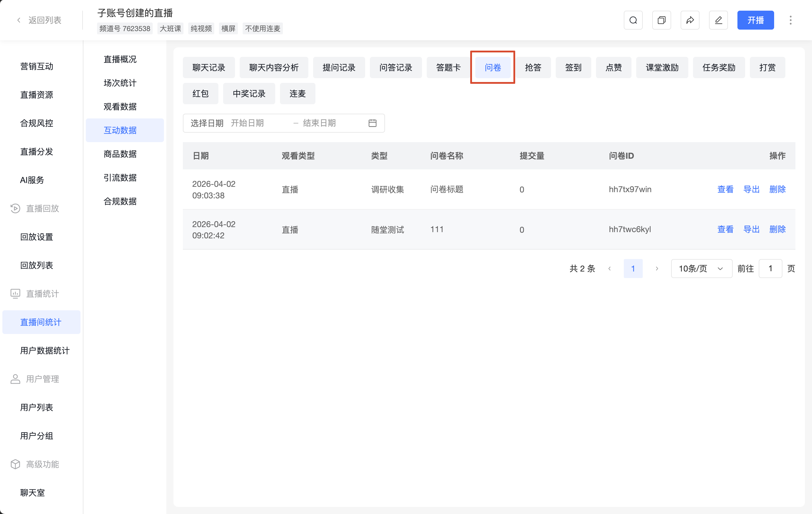Open 用户数据统计 in the left sidebar

click(45, 351)
